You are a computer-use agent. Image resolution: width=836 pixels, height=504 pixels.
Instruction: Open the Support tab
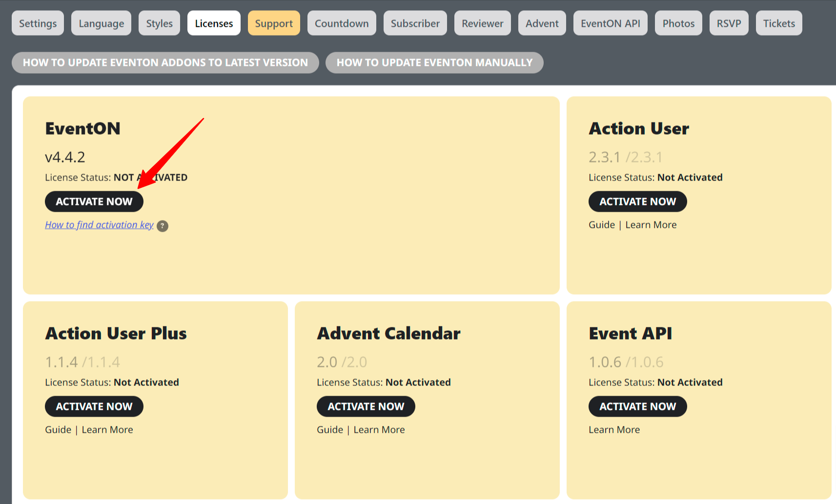click(274, 23)
